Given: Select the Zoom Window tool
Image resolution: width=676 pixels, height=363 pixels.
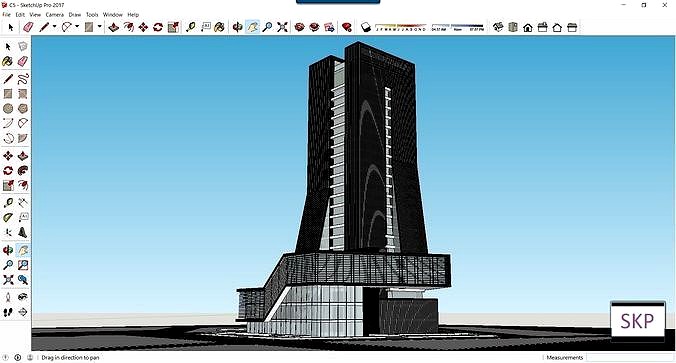Looking at the screenshot, I should point(23,265).
